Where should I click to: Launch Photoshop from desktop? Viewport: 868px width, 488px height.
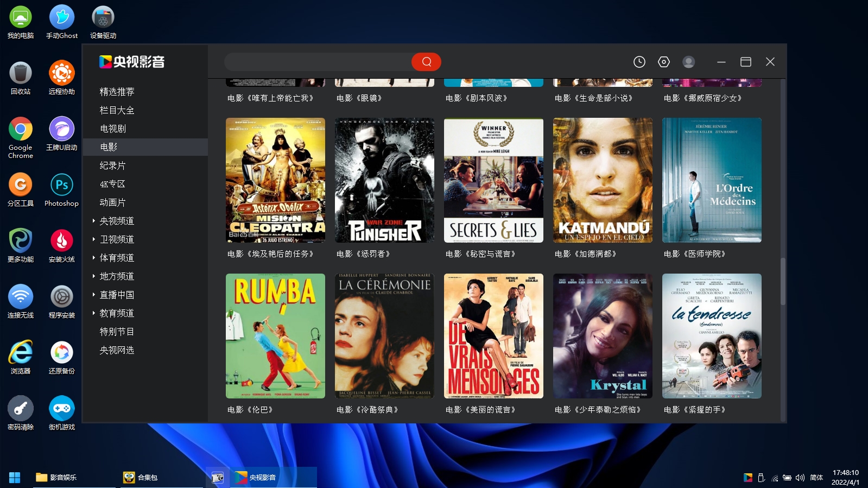click(x=62, y=190)
